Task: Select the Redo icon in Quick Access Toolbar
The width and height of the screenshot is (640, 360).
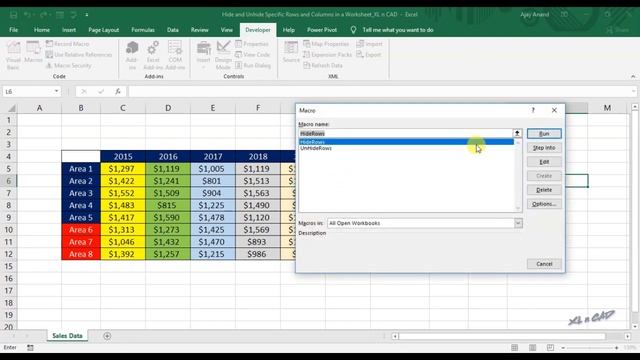Action: pos(43,15)
